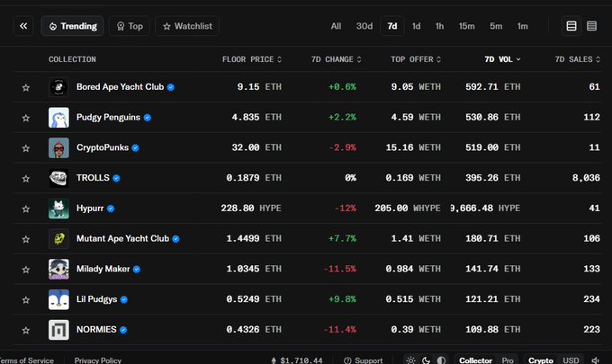Open Pudgy Penguins collection avatar
The width and height of the screenshot is (612, 364).
click(x=58, y=118)
